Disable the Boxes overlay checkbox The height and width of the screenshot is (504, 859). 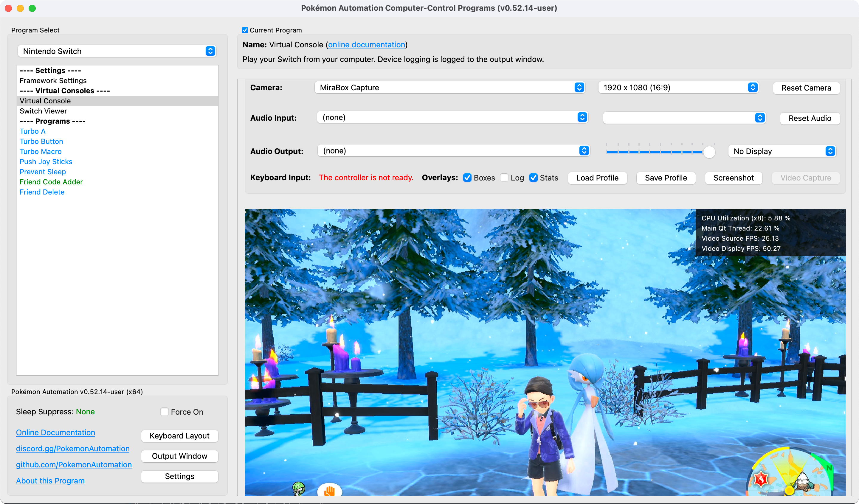(x=467, y=178)
